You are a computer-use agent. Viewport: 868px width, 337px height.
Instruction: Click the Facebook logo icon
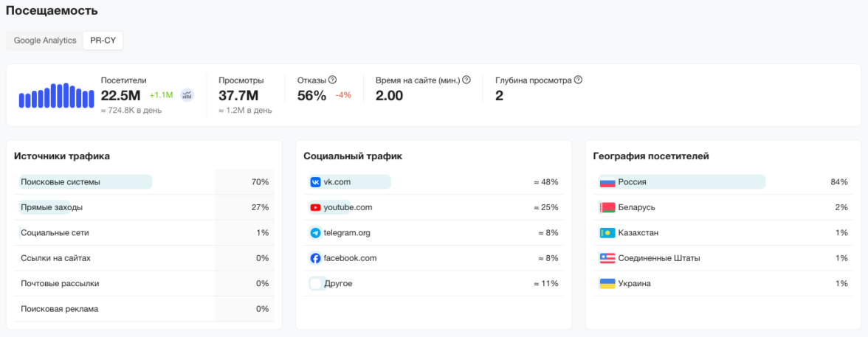[315, 258]
